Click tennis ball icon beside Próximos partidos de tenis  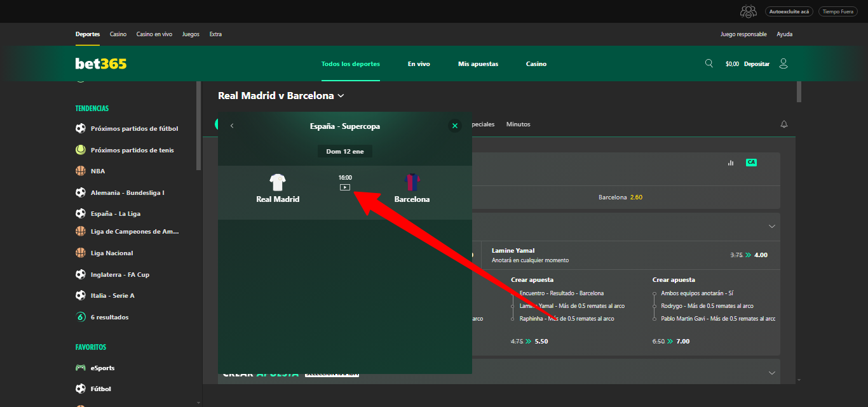(81, 150)
